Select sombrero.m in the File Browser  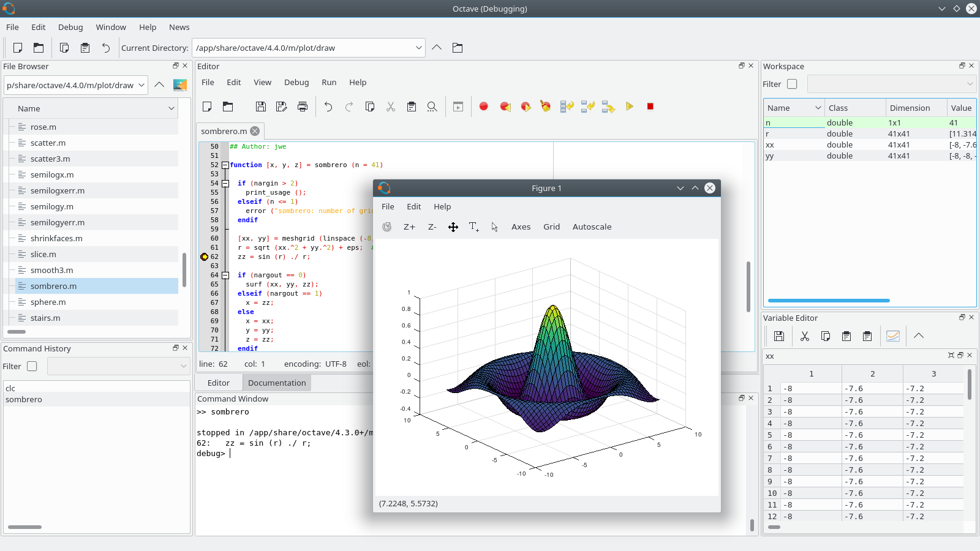pyautogui.click(x=53, y=286)
